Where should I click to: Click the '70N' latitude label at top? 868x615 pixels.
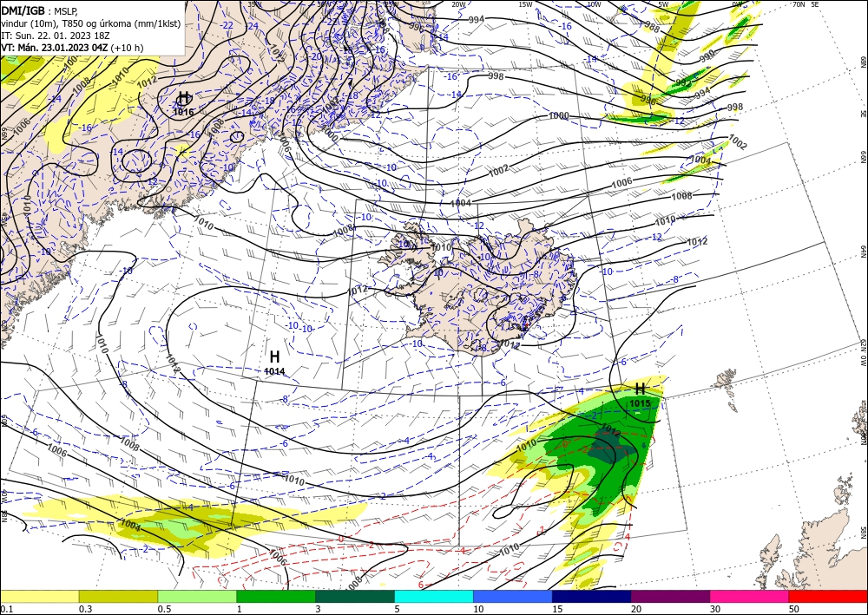pyautogui.click(x=799, y=4)
